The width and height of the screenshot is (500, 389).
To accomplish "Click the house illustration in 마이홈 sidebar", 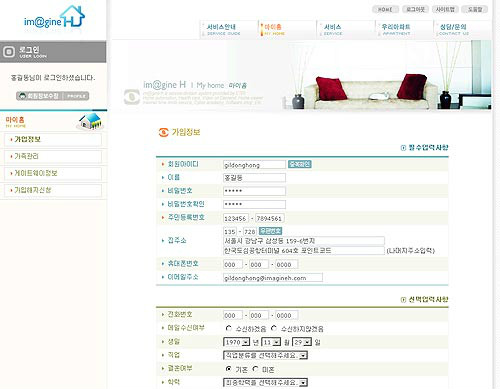I will click(90, 121).
